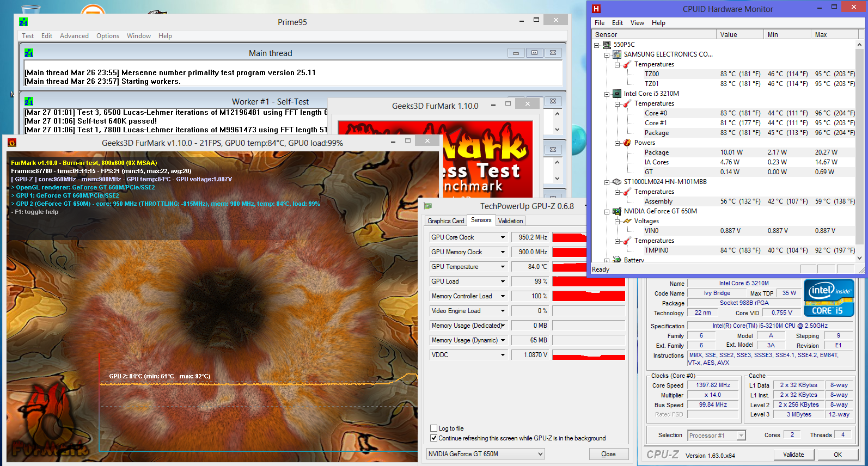Select the TMPIN0 temperature row
868x466 pixels.
click(724, 250)
